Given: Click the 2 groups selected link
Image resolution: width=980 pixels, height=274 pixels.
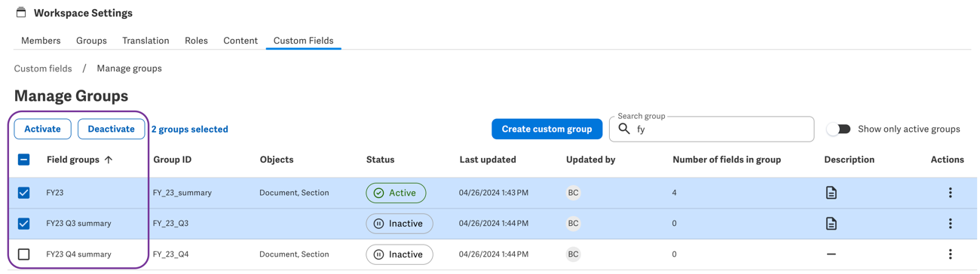Looking at the screenshot, I should (x=190, y=129).
